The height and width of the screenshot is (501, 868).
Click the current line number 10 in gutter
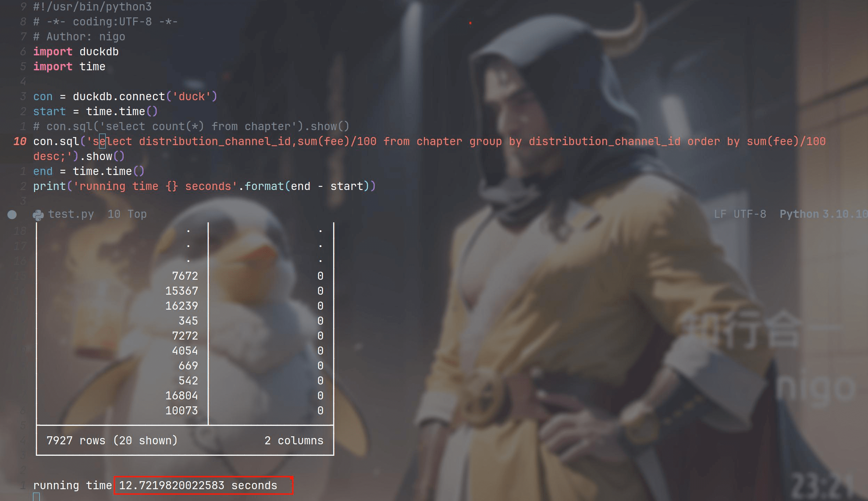pyautogui.click(x=20, y=141)
